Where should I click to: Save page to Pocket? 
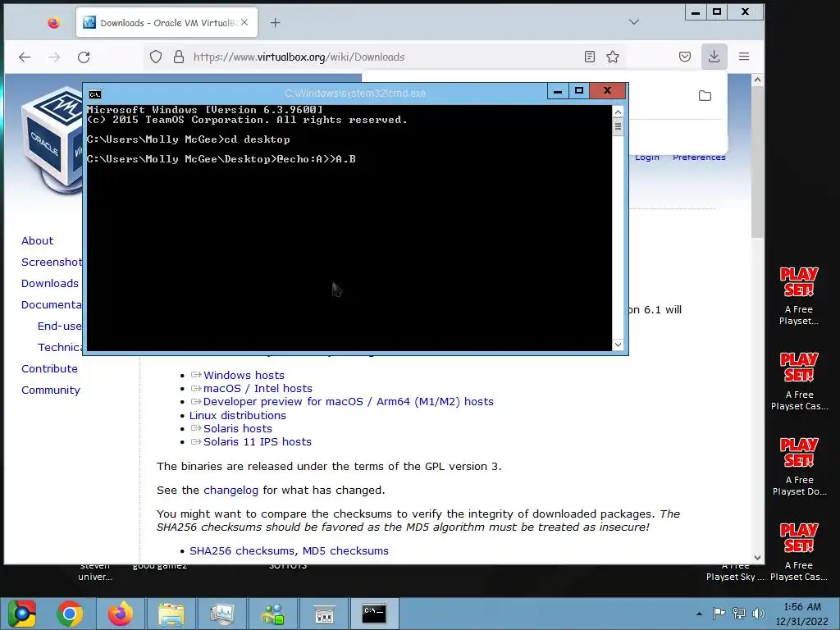(x=685, y=57)
